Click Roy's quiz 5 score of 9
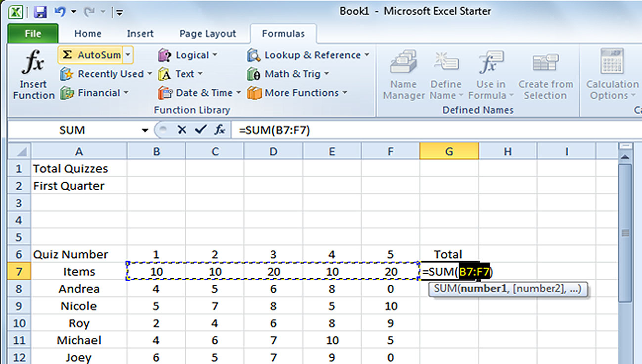Screen dimensions: 642x364 (391, 323)
